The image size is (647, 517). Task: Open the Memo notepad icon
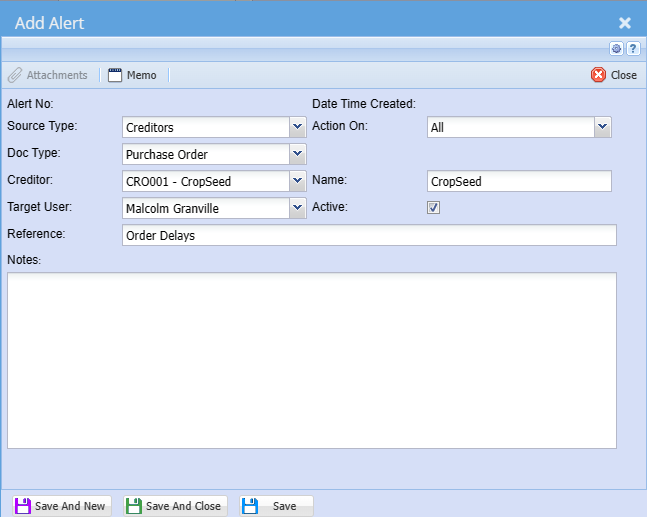coord(115,75)
